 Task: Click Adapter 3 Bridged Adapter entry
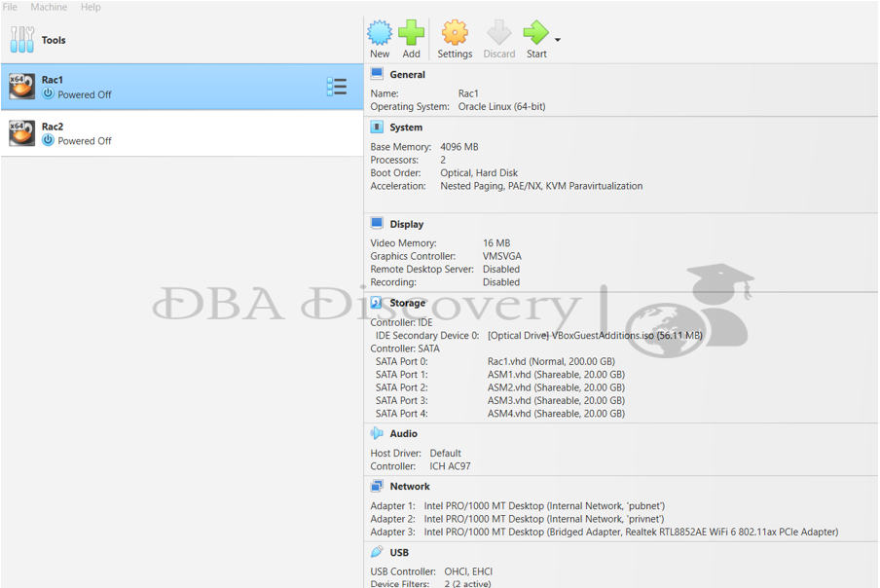click(x=631, y=532)
